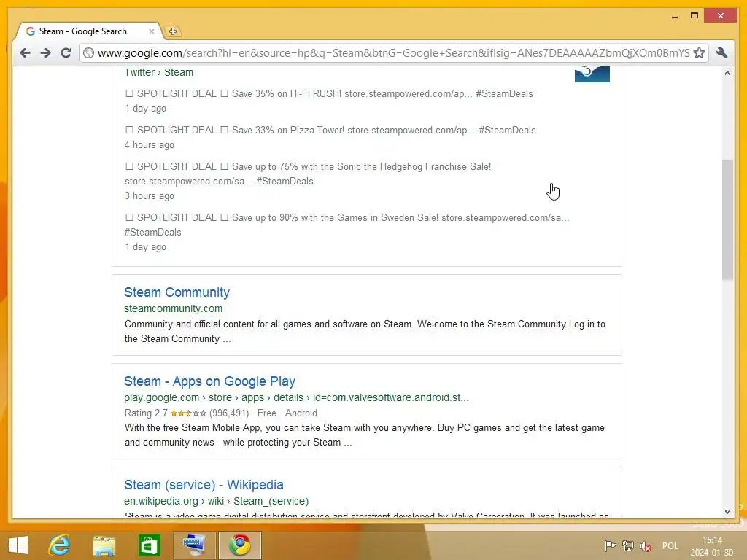747x560 pixels.
Task: Launch Internet Explorer from the taskbar
Action: [59, 545]
